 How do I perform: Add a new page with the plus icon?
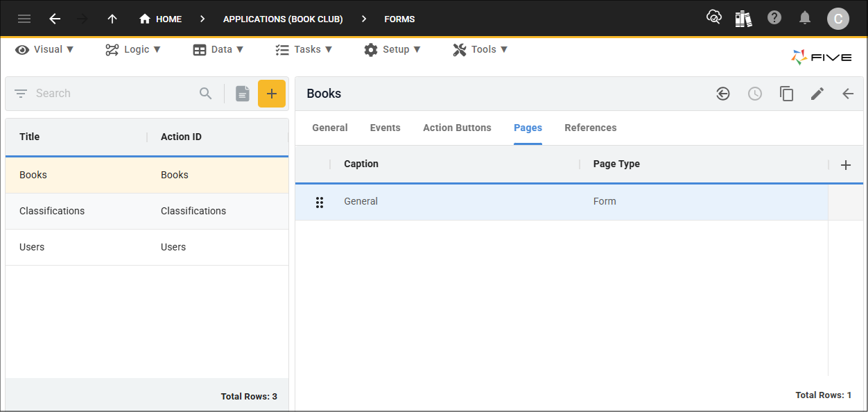(x=846, y=165)
